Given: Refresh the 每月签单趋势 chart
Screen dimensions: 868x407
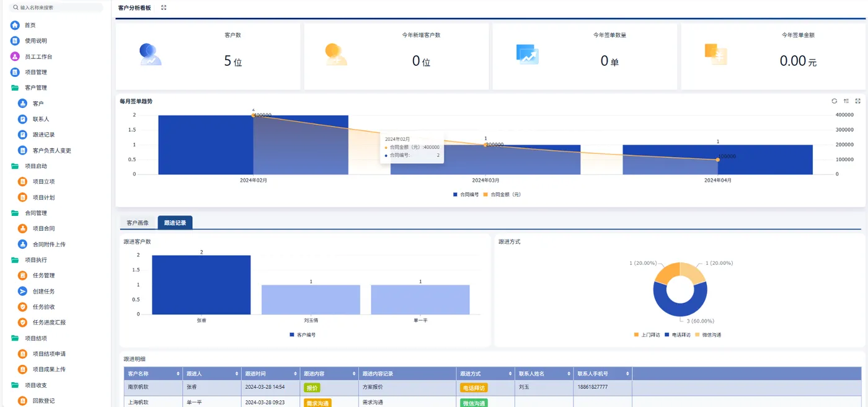Looking at the screenshot, I should [x=835, y=101].
